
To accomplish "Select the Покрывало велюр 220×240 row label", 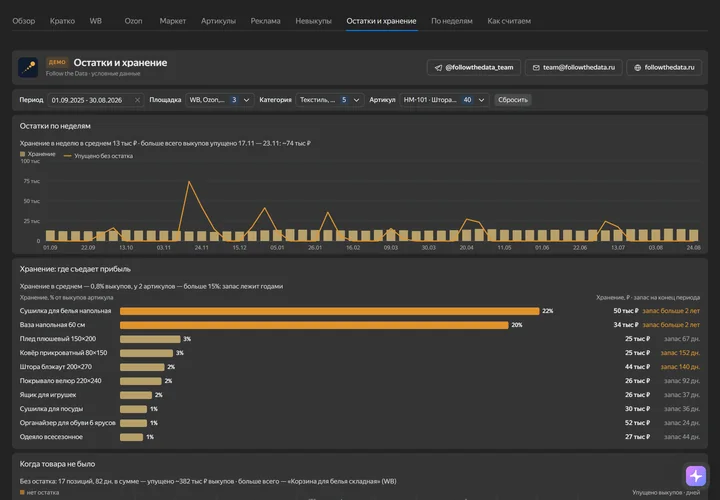I will (61, 381).
